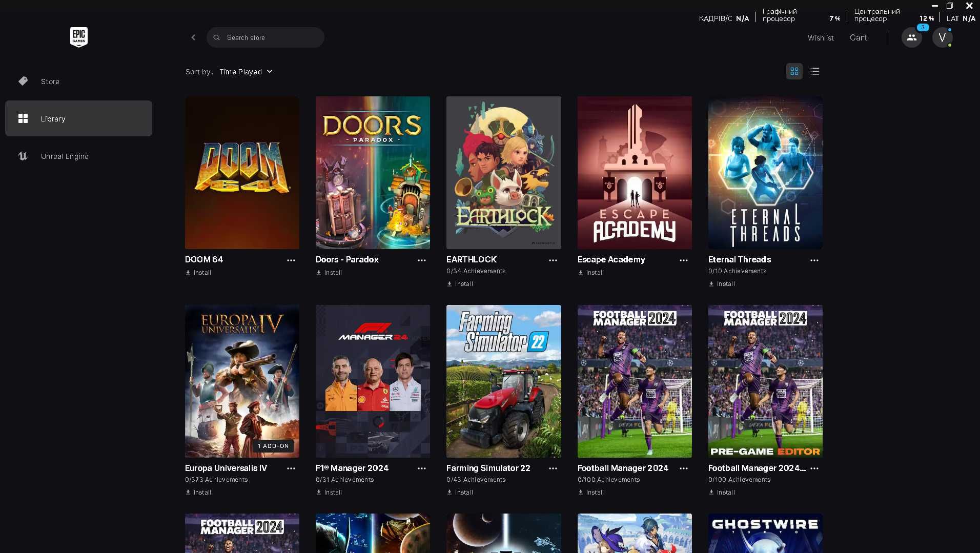This screenshot has height=553, width=980.
Task: Click the Escape Academy title text
Action: [611, 259]
